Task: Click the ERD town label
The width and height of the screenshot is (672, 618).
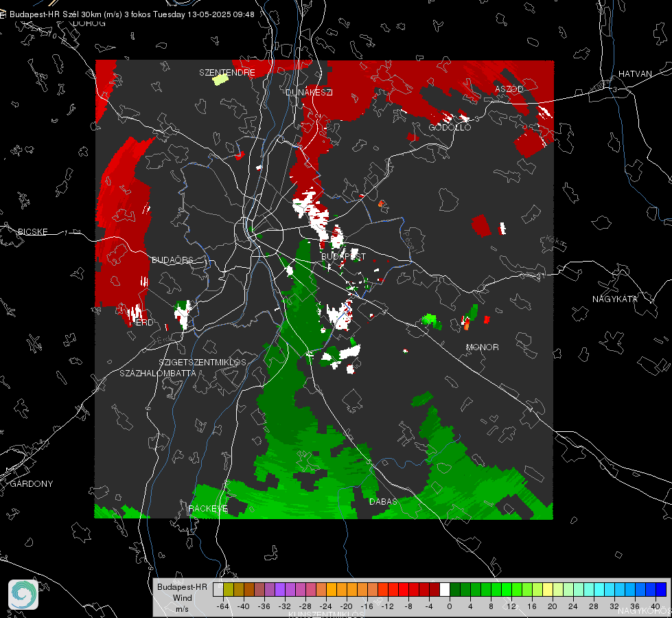Action: pyautogui.click(x=144, y=323)
